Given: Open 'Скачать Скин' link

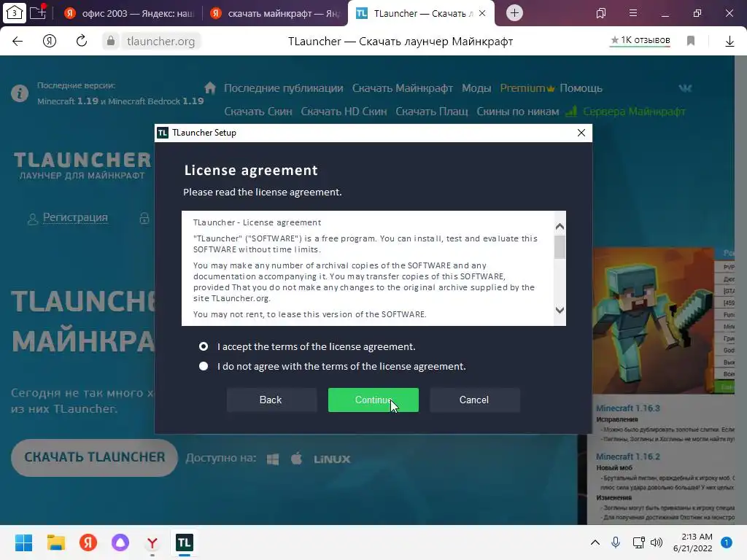Looking at the screenshot, I should 258,112.
